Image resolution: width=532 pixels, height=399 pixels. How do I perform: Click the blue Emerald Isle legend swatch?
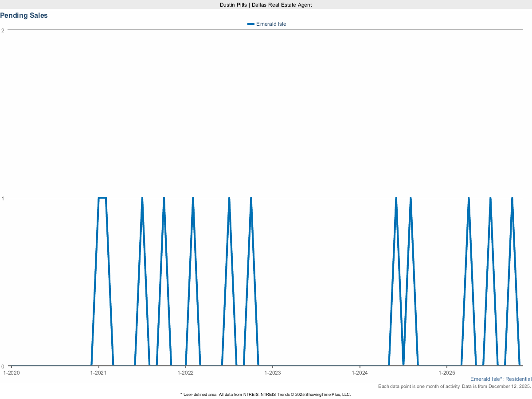(x=251, y=24)
